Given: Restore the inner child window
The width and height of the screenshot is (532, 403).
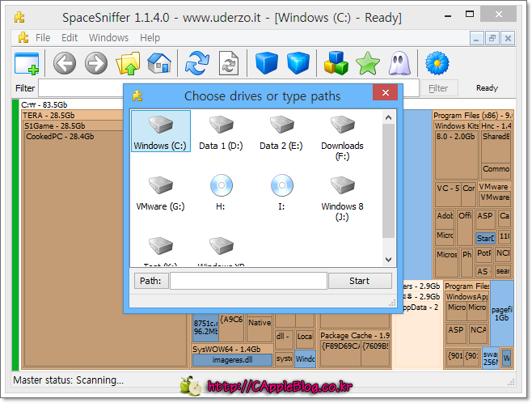Looking at the screenshot, I should click(x=492, y=38).
